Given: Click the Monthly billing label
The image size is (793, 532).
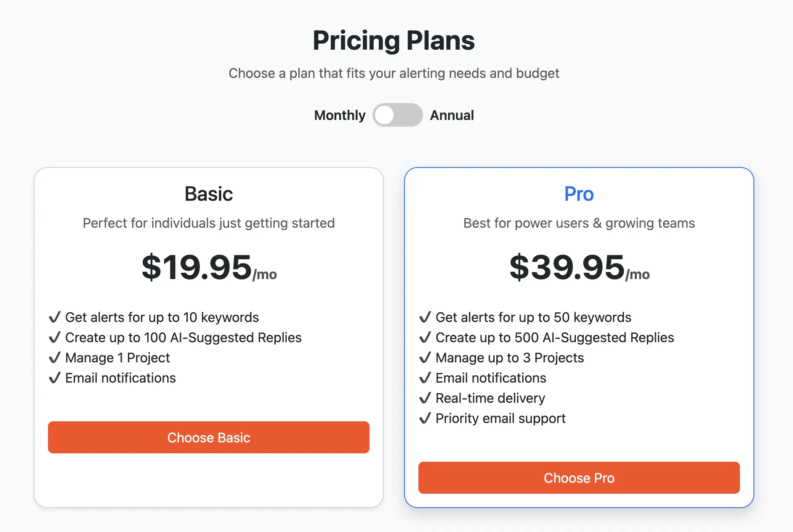Looking at the screenshot, I should pyautogui.click(x=340, y=115).
